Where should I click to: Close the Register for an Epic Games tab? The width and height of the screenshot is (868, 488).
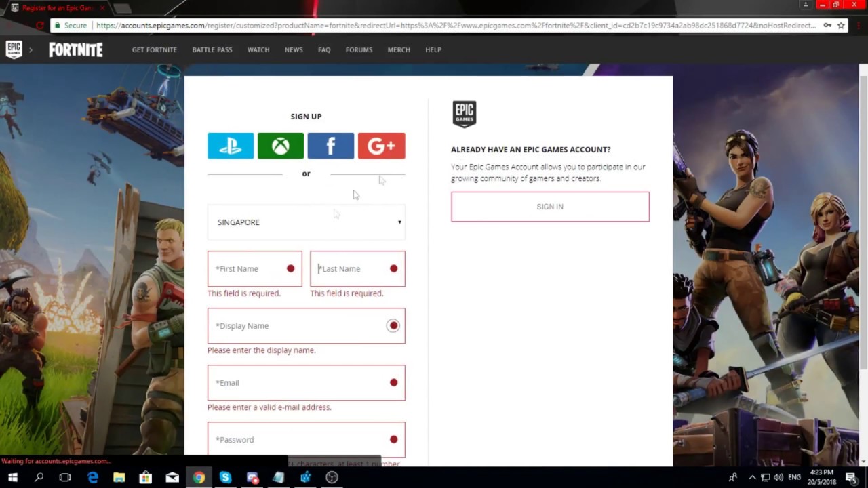[102, 8]
